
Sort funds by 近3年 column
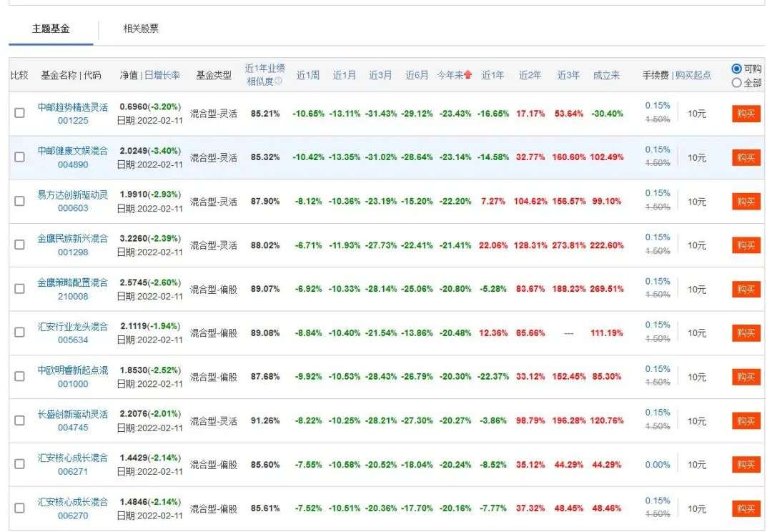pos(568,75)
